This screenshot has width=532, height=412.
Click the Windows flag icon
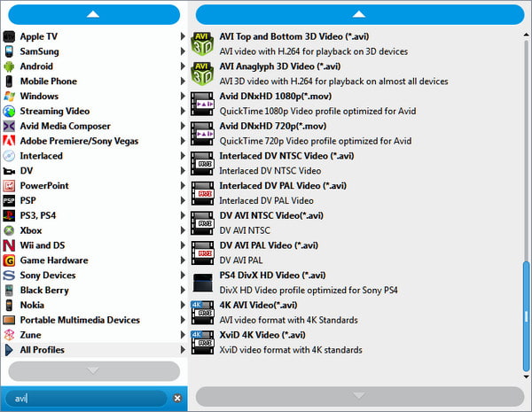coord(9,97)
